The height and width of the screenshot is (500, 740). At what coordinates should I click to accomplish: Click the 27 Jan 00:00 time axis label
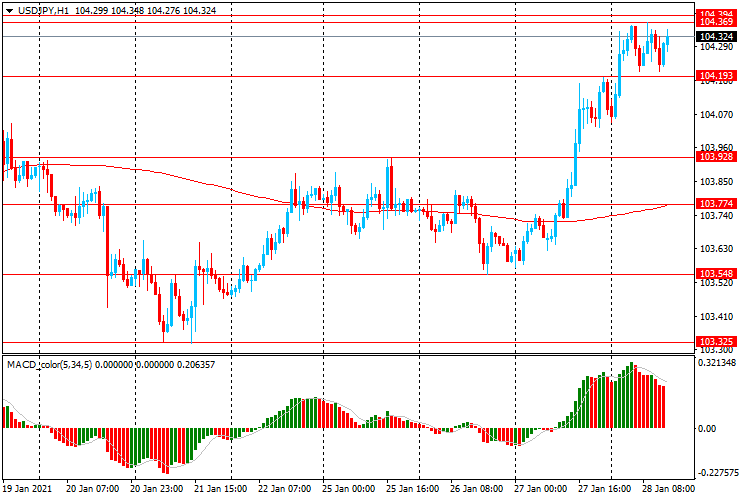coord(540,488)
